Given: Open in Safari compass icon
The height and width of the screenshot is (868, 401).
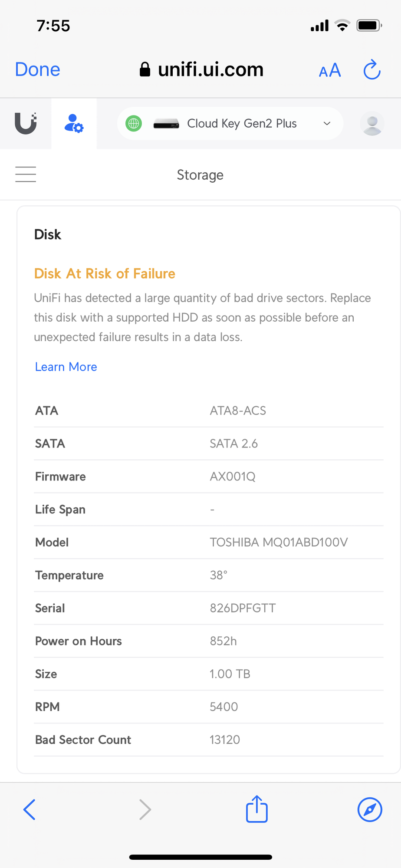Looking at the screenshot, I should [370, 809].
